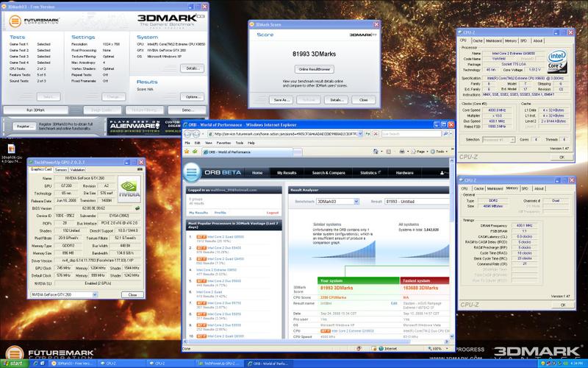Click the IE search magnifier icon
Screen dimensions: 588x368
[x=445, y=134]
